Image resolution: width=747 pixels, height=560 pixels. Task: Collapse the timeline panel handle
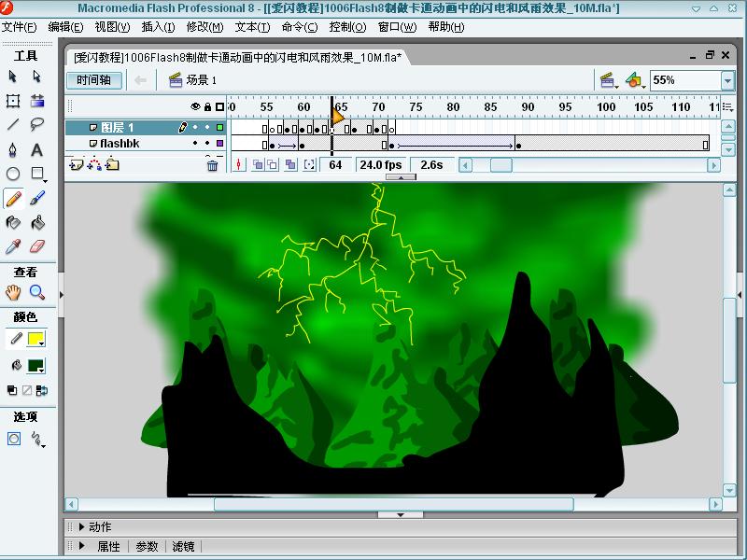(401, 177)
